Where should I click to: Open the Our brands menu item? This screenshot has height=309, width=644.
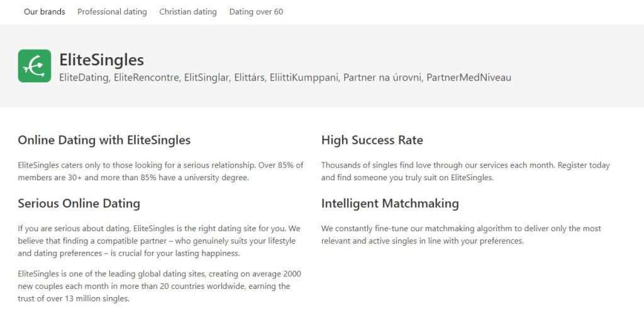tap(45, 12)
